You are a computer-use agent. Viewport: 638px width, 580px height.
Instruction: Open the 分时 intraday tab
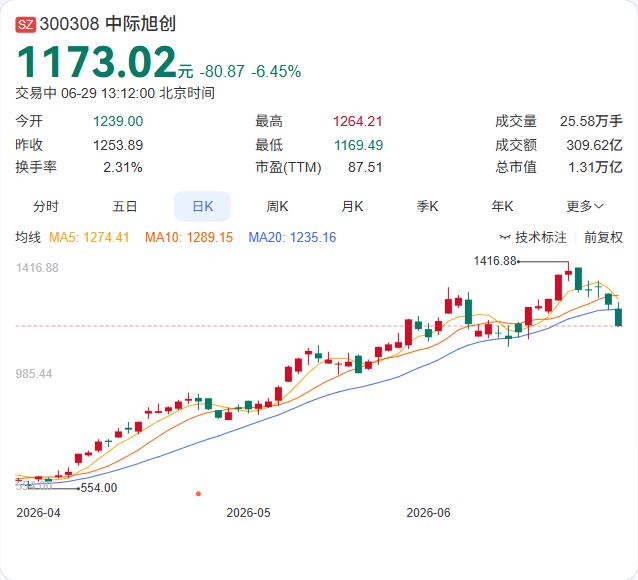(46, 206)
